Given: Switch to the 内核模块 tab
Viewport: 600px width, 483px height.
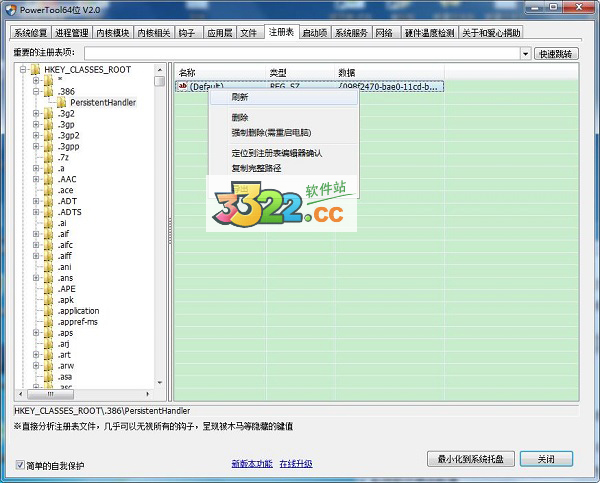Looking at the screenshot, I should coord(113,33).
